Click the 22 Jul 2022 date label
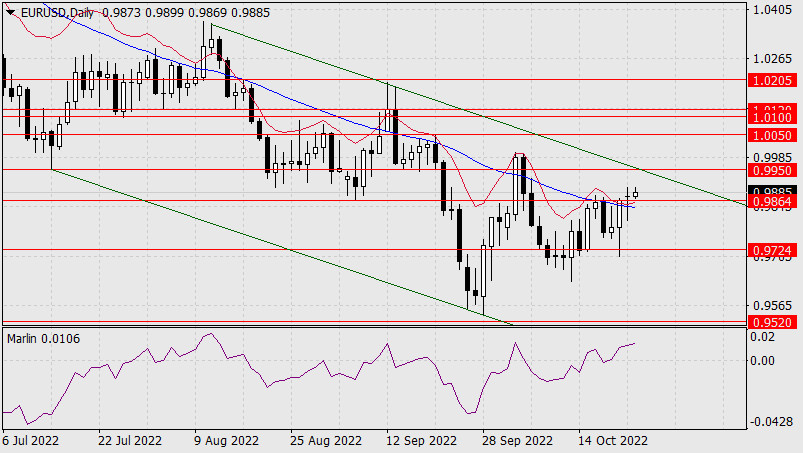 point(130,441)
